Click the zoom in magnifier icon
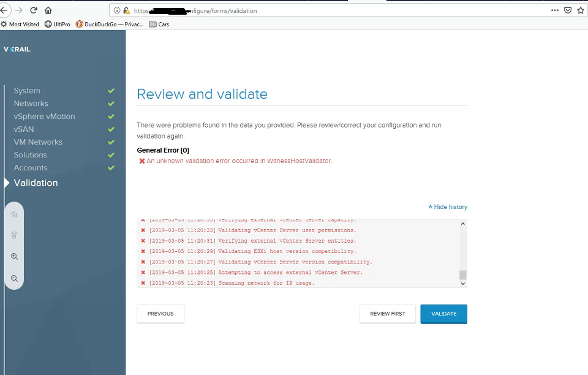 tap(14, 257)
